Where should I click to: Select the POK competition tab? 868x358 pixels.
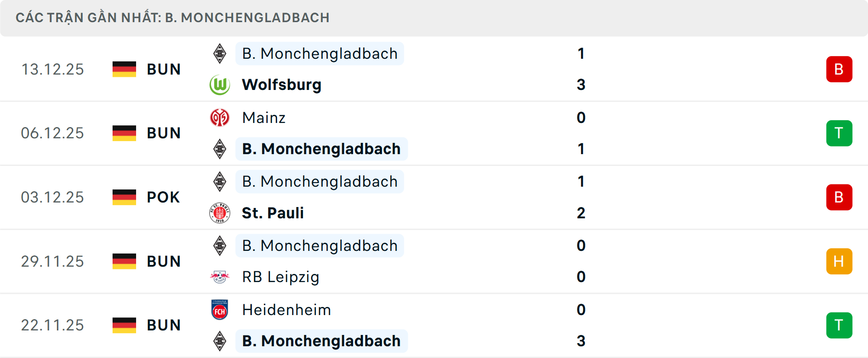point(163,197)
